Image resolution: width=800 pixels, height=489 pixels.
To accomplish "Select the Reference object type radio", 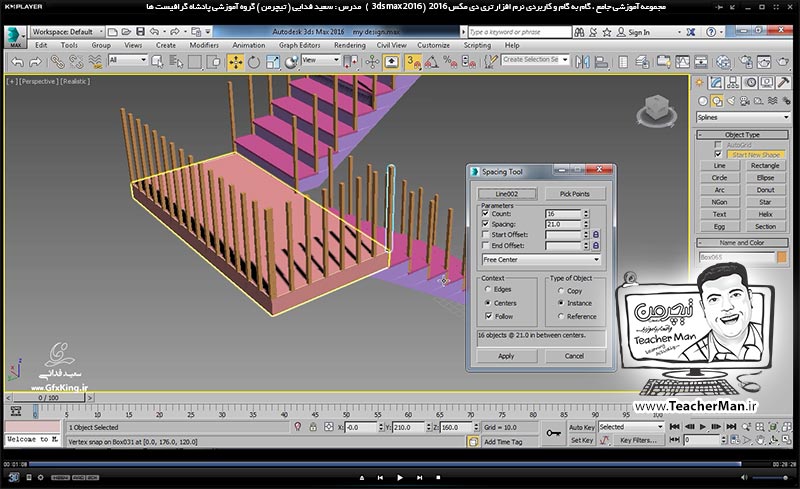I will coord(561,316).
